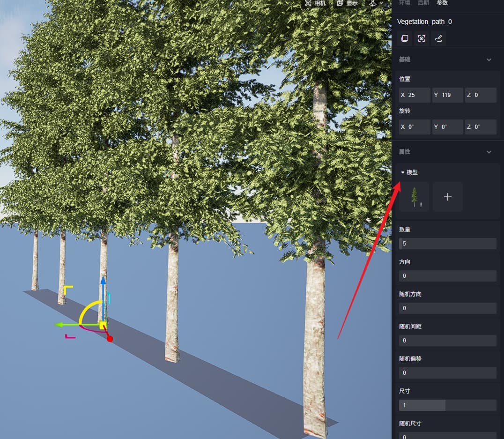
Task: Click the 数量 slider field showing 5
Action: click(x=447, y=244)
